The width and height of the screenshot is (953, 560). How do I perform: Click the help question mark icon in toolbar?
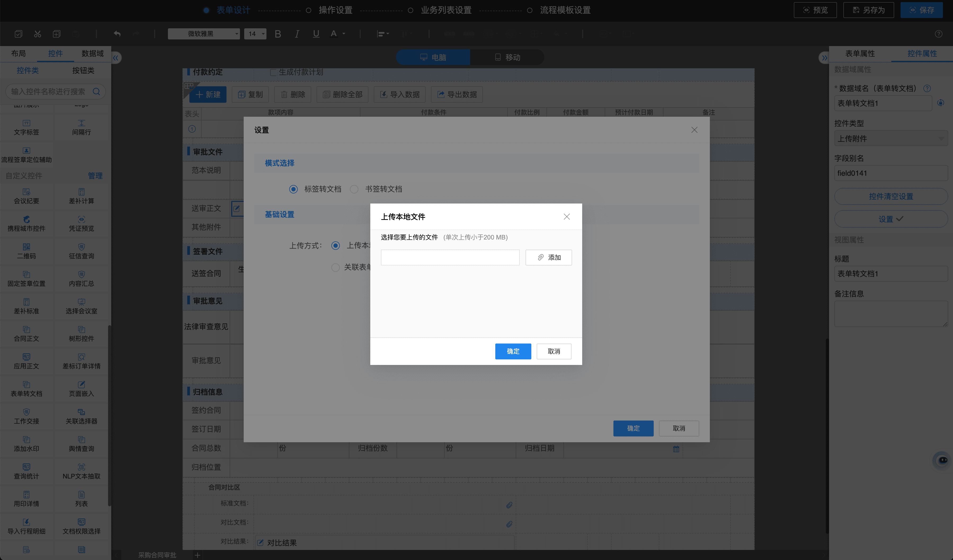pyautogui.click(x=939, y=34)
